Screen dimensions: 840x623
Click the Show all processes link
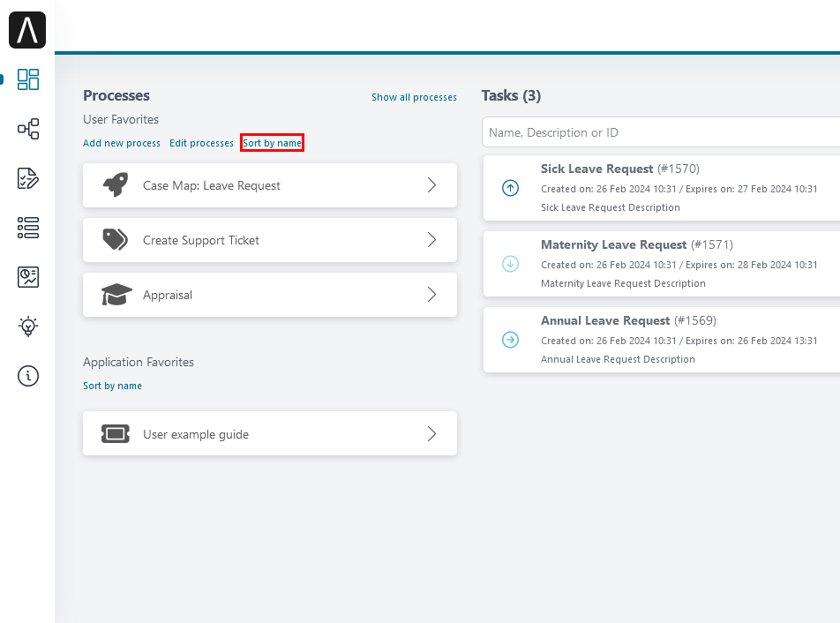[414, 97]
